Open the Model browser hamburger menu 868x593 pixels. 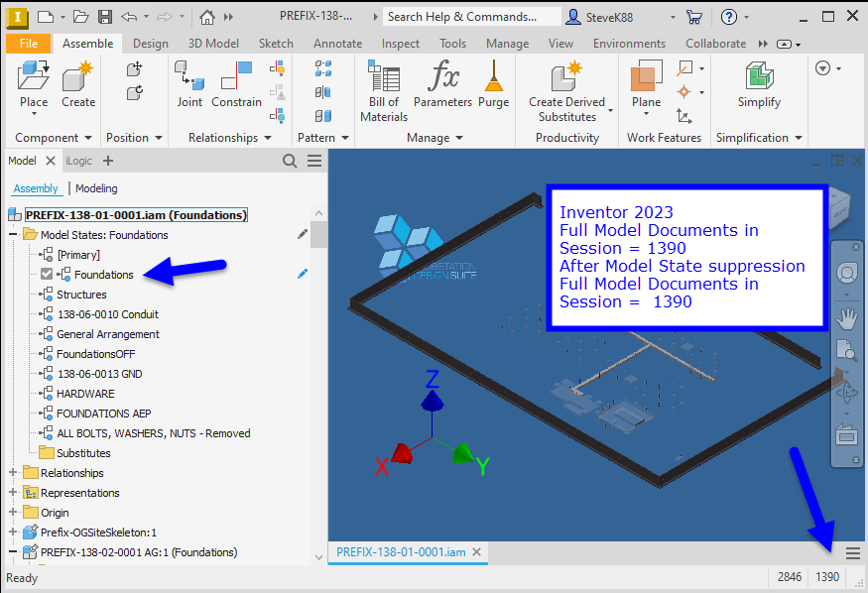coord(314,161)
